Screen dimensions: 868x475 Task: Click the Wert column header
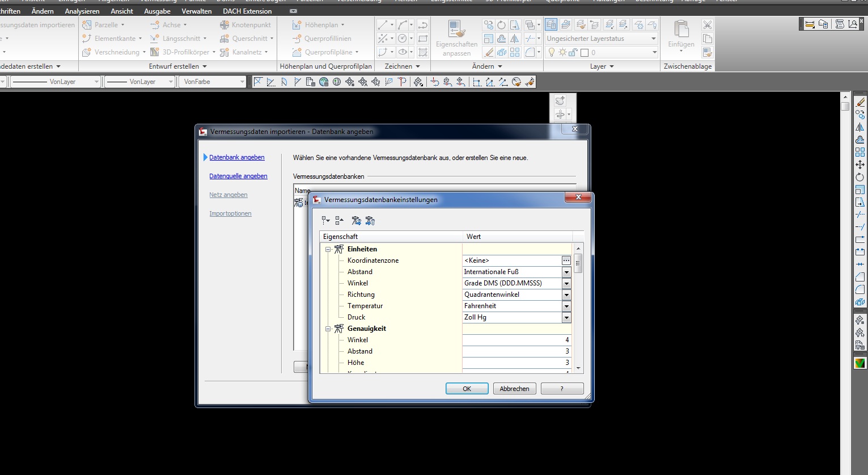pyautogui.click(x=518, y=237)
